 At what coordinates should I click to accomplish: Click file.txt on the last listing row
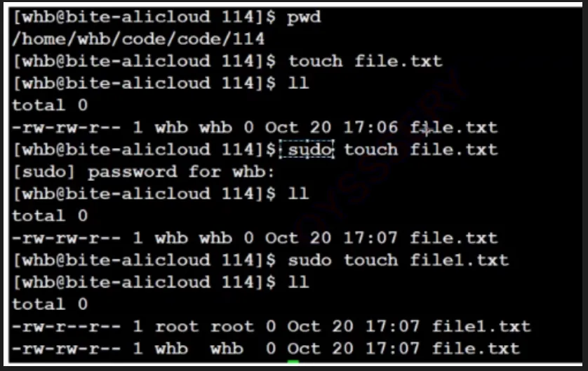pos(476,348)
